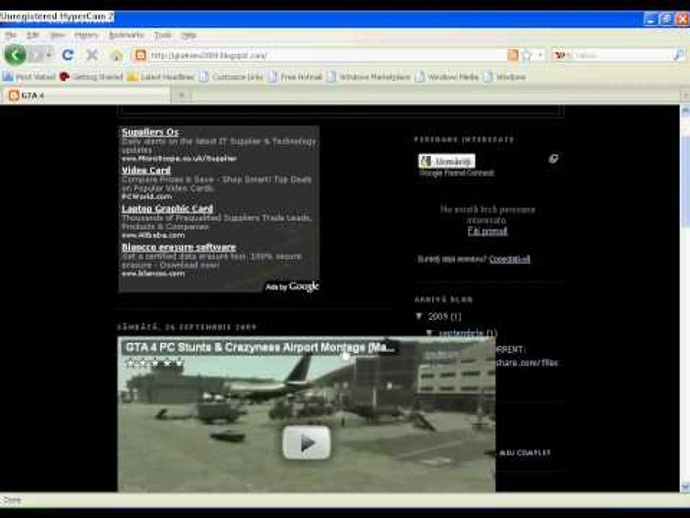Image resolution: width=690 pixels, height=518 pixels.
Task: Collapse the septembrie (1) archive arrow
Action: tap(430, 333)
